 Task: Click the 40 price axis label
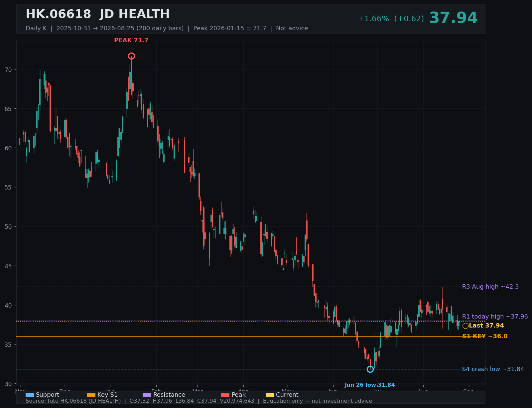pyautogui.click(x=8, y=305)
